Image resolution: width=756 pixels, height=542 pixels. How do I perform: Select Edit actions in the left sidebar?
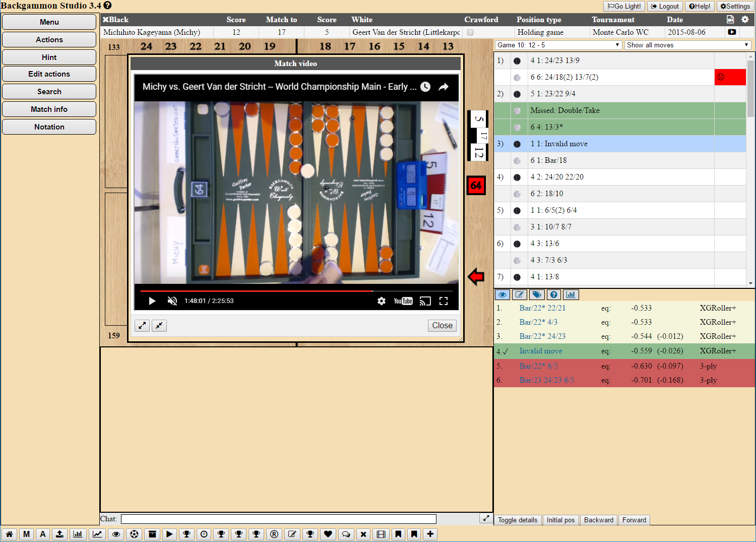(x=49, y=74)
